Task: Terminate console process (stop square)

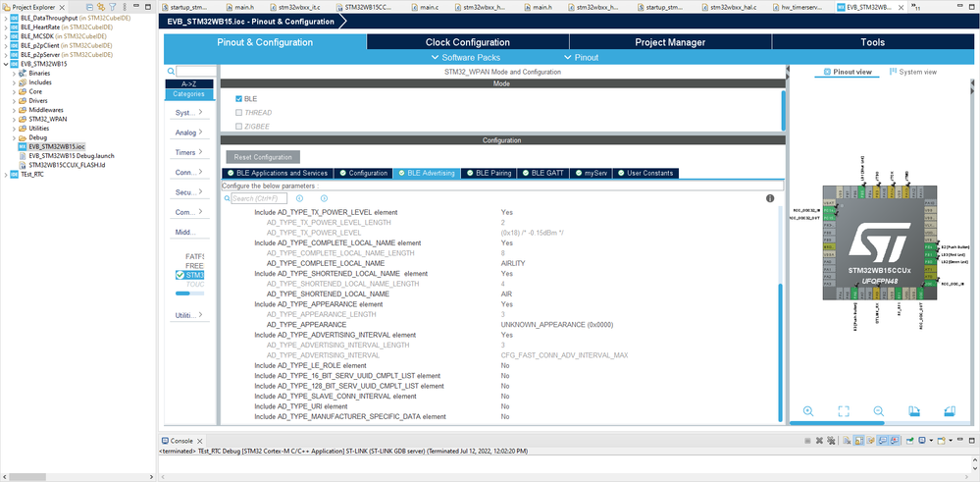Action: coord(807,441)
